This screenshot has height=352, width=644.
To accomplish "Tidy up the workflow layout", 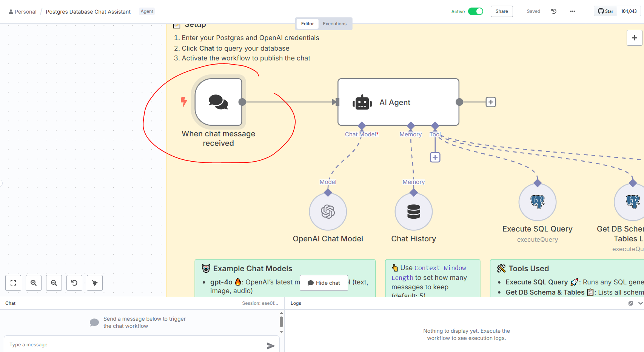I will (x=94, y=283).
